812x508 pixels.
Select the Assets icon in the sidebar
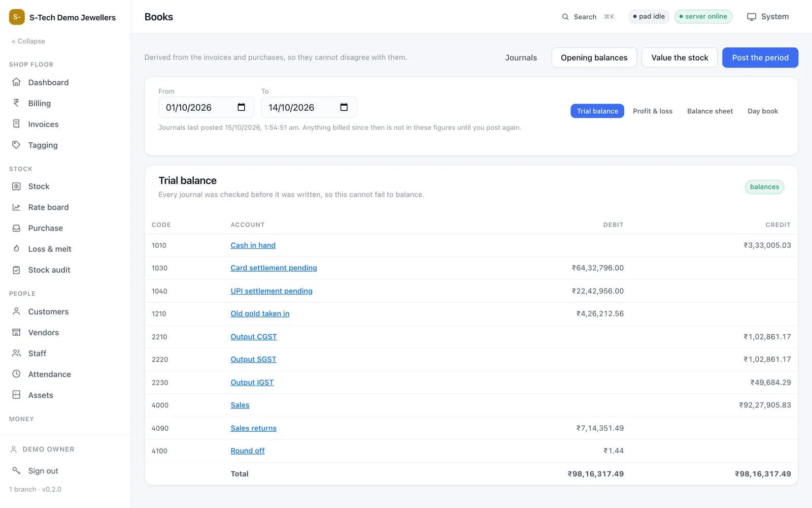click(16, 395)
